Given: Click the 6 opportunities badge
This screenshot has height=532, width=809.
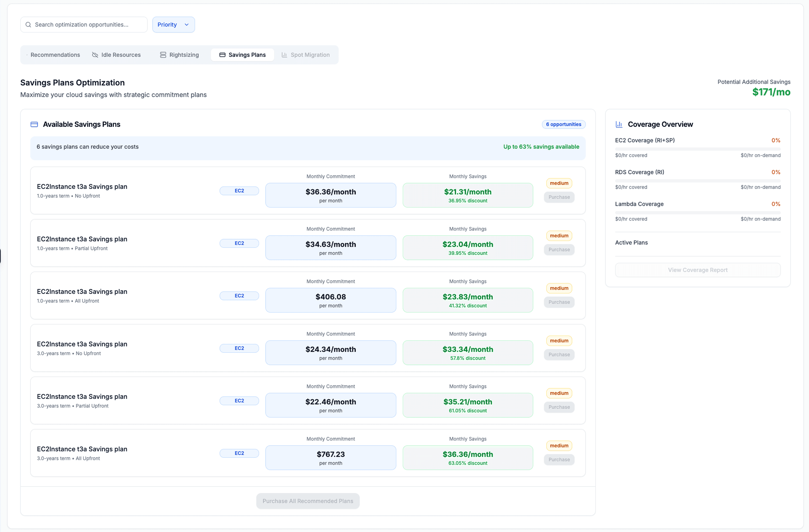Looking at the screenshot, I should pyautogui.click(x=563, y=124).
